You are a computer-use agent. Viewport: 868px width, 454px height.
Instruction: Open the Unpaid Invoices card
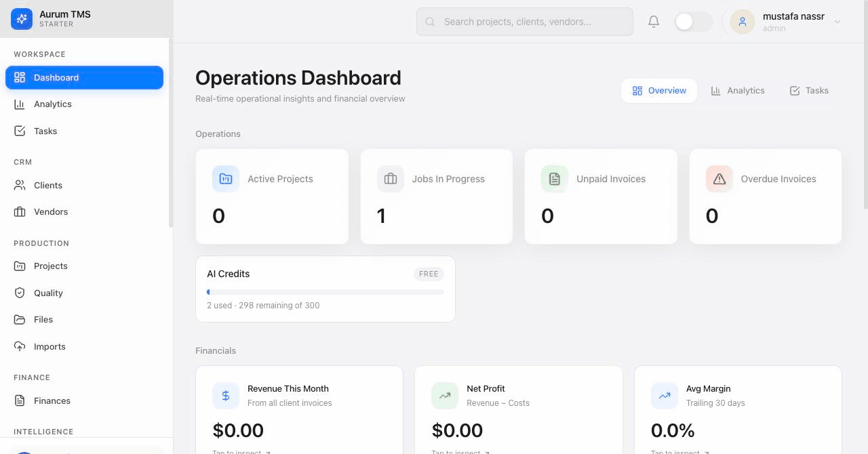tap(601, 197)
